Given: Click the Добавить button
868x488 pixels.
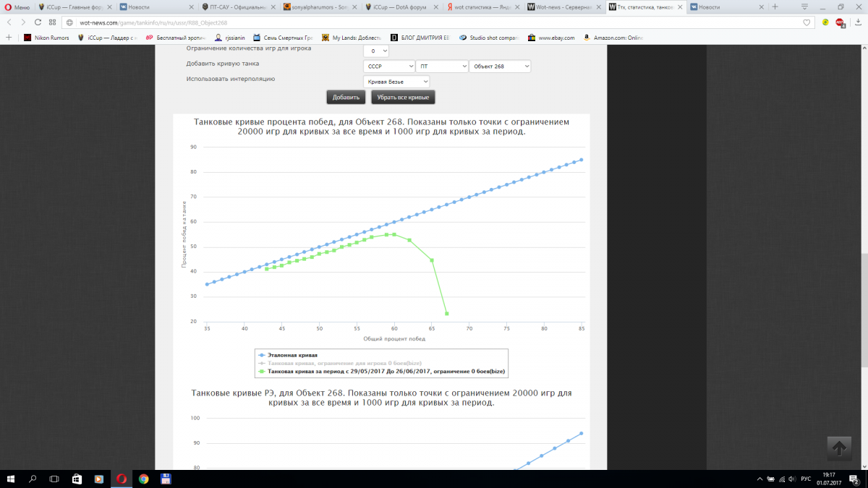Looking at the screenshot, I should pyautogui.click(x=346, y=97).
